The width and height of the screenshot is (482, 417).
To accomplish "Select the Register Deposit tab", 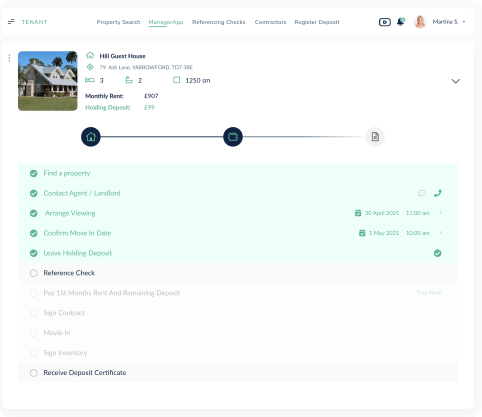I will point(317,22).
